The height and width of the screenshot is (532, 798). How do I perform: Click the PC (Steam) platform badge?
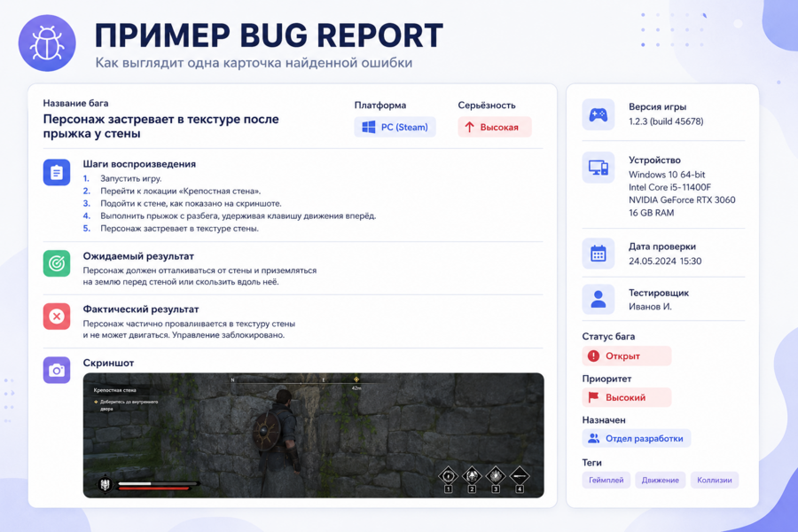395,127
